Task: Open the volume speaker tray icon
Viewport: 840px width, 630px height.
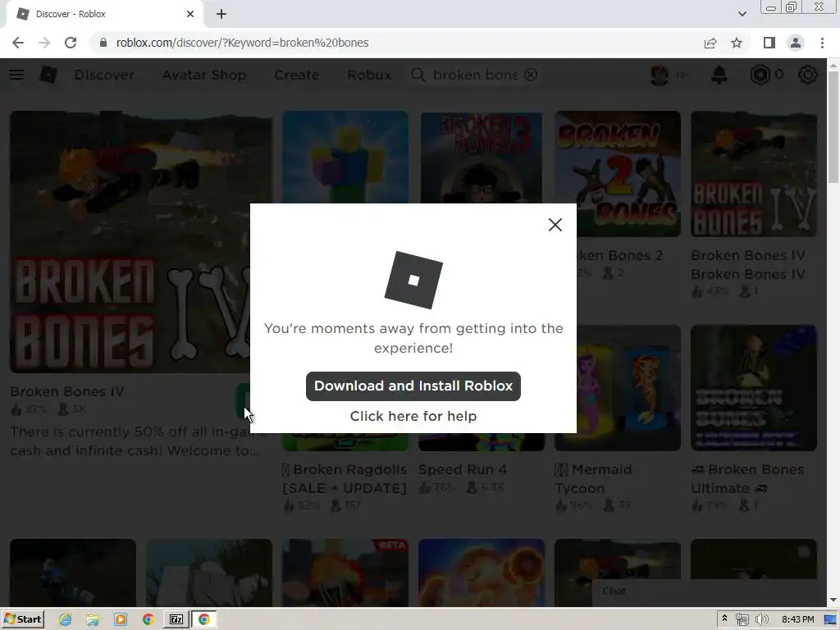Action: [x=761, y=619]
